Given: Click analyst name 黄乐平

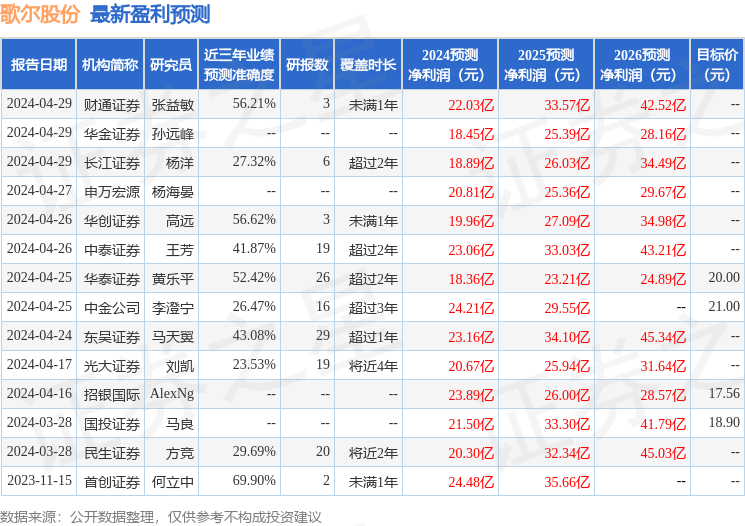Looking at the screenshot, I should click(172, 278).
